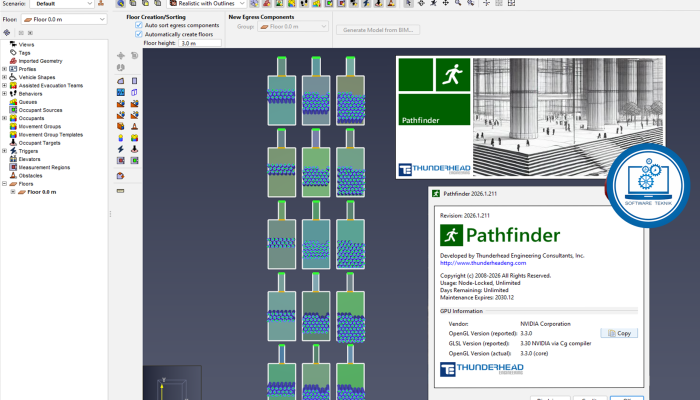Select the blue wall tool icon
The height and width of the screenshot is (400, 700).
coord(121,92)
